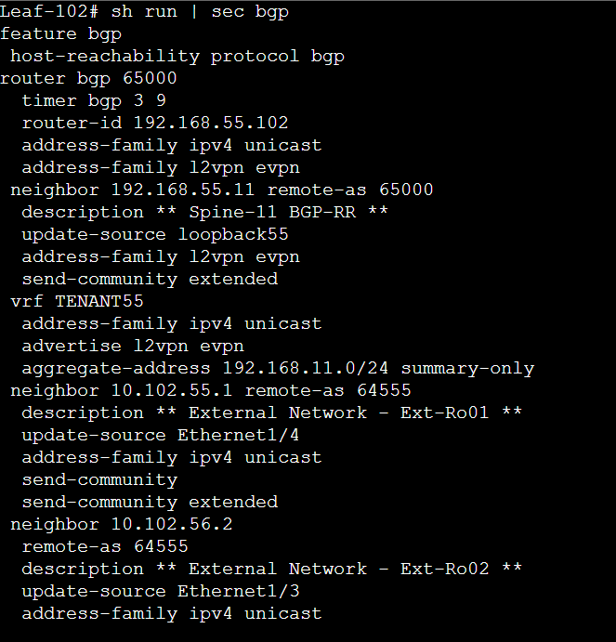616x642 pixels.
Task: Click neighbor 192.168.55.11 remote-as line
Action: click(x=222, y=190)
